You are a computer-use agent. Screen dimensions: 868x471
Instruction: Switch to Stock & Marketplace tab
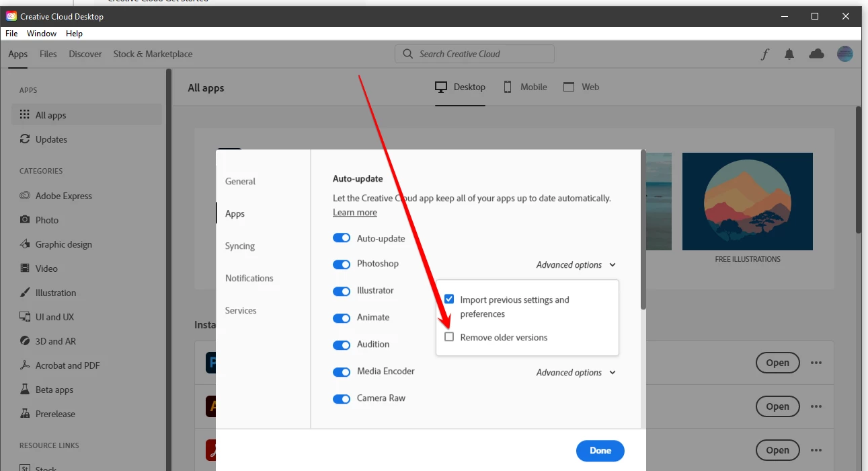coord(153,54)
